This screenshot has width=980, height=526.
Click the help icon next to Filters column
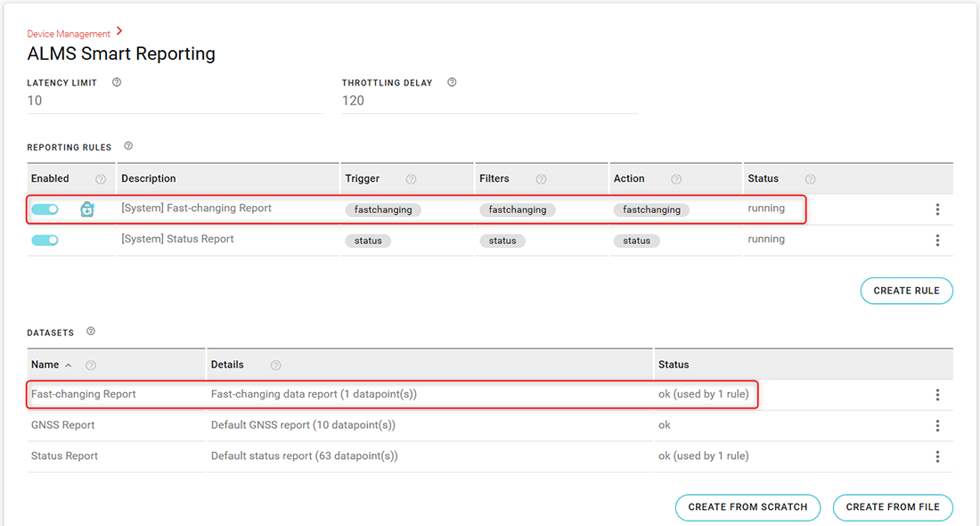click(x=541, y=179)
